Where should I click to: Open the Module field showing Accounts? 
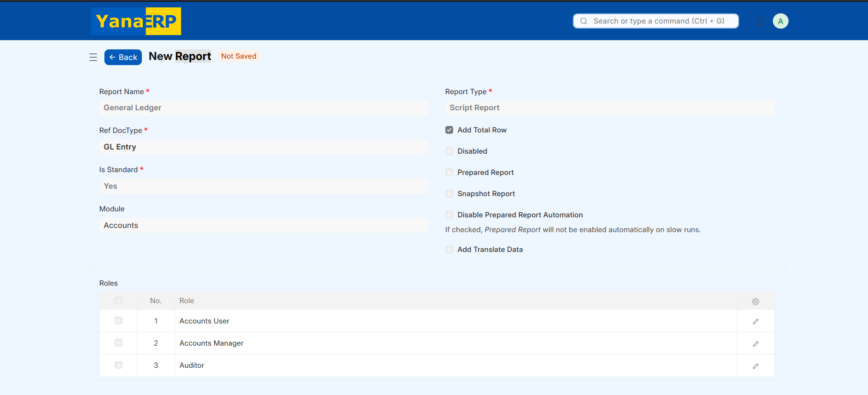[x=264, y=226]
